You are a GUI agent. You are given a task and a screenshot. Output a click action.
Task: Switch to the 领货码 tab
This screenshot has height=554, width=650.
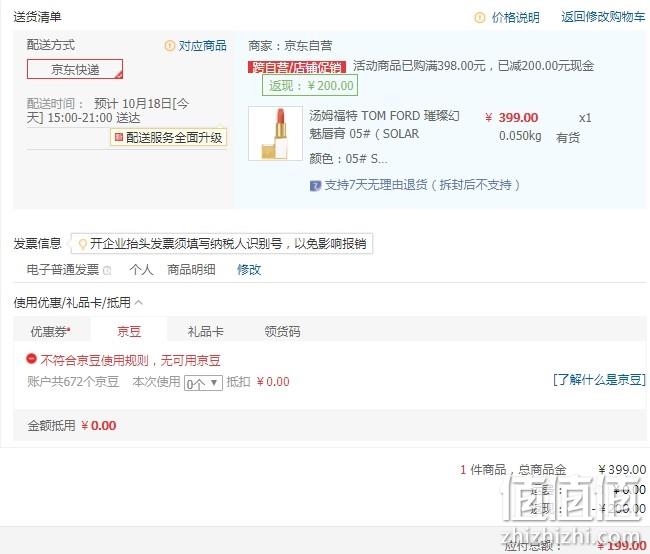[x=282, y=331]
